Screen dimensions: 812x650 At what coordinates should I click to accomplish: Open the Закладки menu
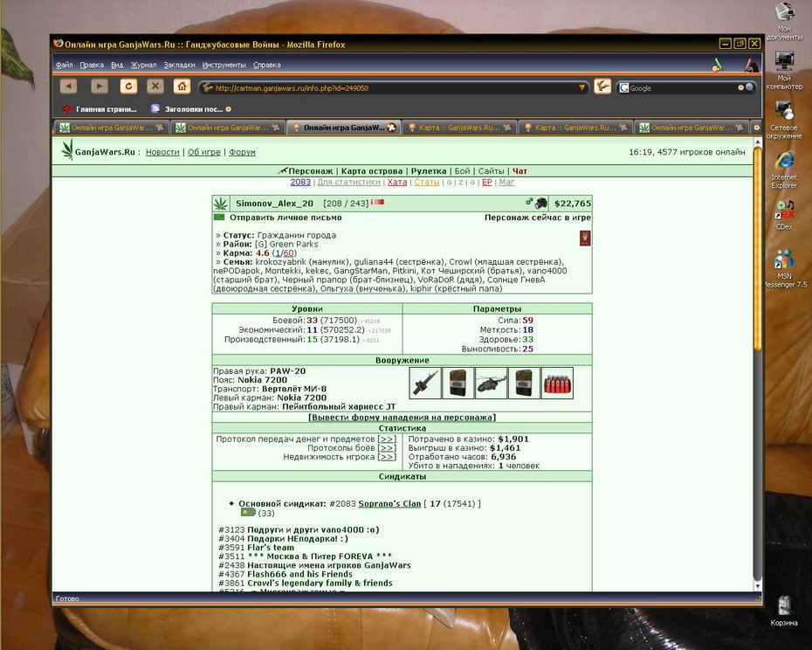tap(179, 65)
